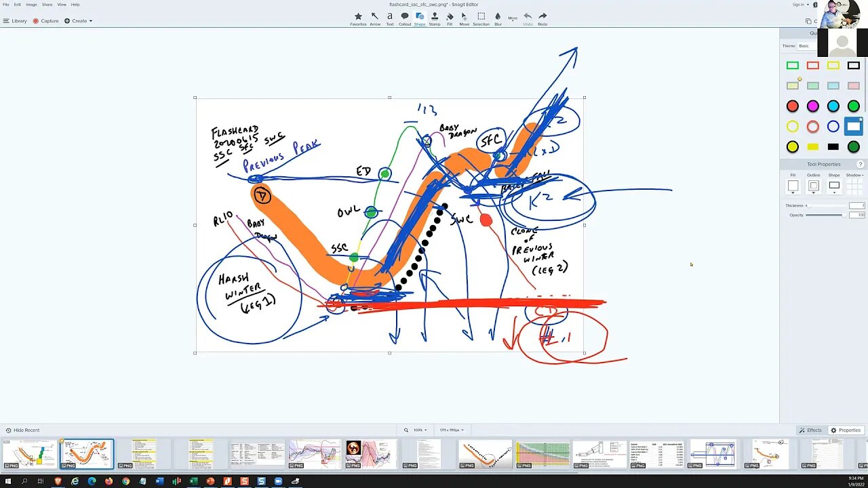Apply light blue filled rectangle style

pos(833,86)
